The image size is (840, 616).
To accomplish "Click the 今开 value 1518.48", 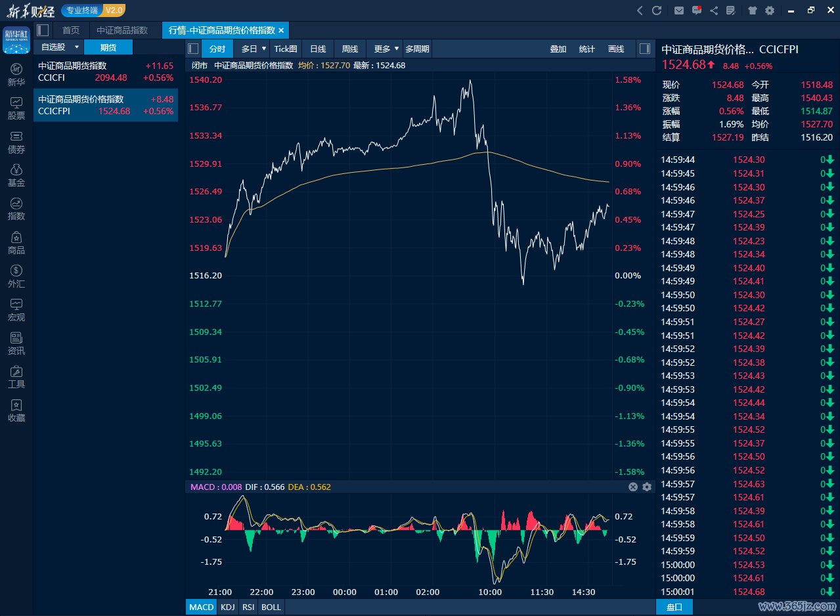I will click(x=816, y=85).
